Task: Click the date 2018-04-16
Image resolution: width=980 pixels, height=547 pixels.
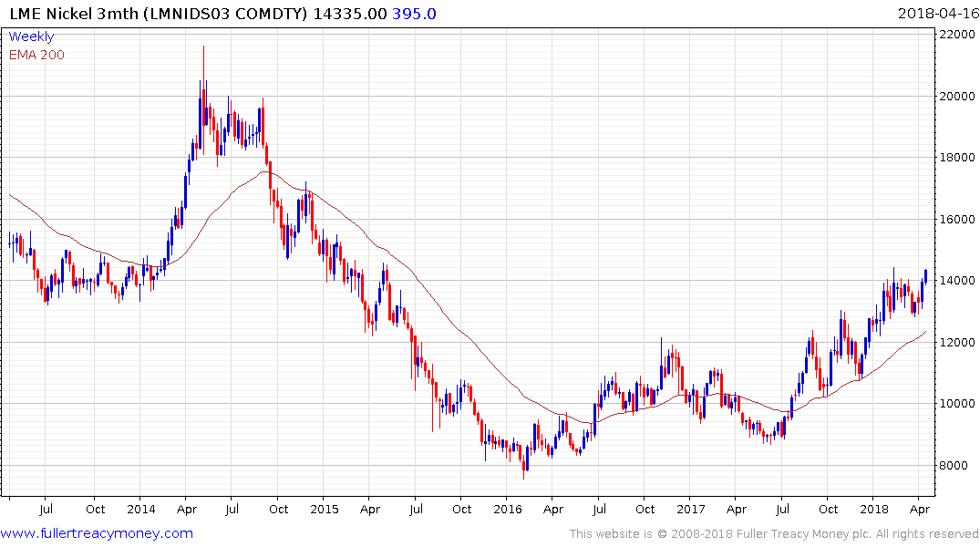Action: [937, 14]
